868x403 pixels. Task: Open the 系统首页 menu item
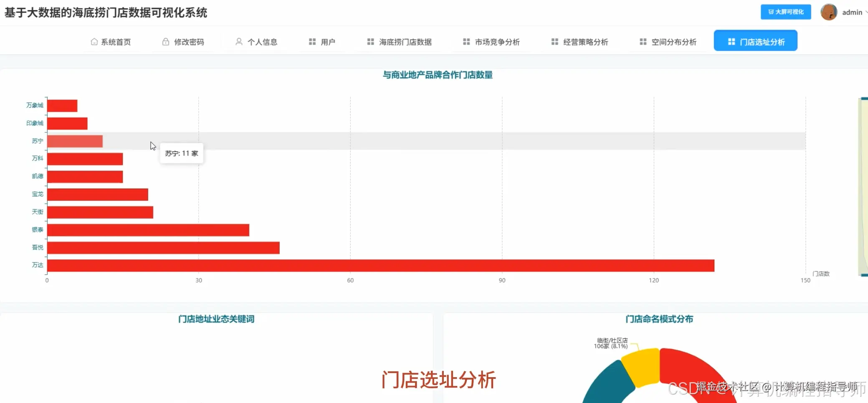[x=111, y=42]
